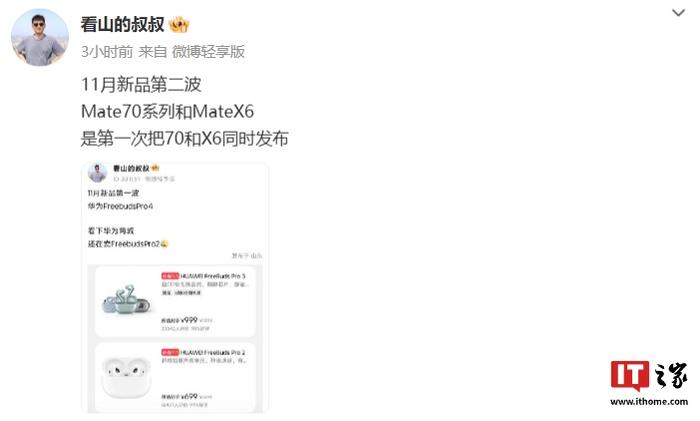
Task: Open the poster's large profile avatar
Action: coord(40,38)
